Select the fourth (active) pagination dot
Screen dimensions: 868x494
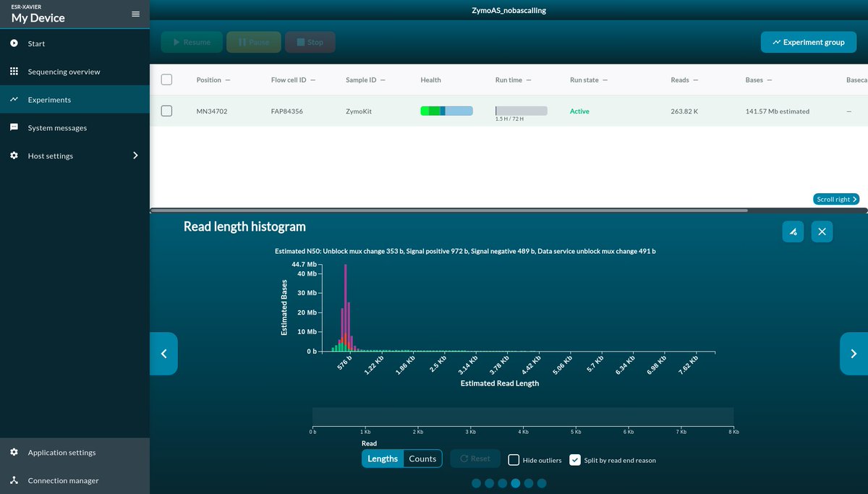pyautogui.click(x=516, y=483)
